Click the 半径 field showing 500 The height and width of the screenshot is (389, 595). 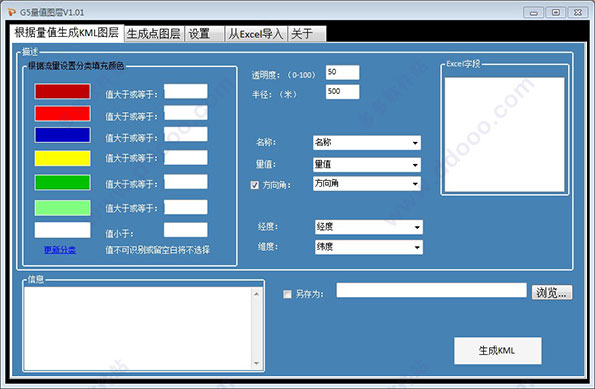pyautogui.click(x=342, y=92)
